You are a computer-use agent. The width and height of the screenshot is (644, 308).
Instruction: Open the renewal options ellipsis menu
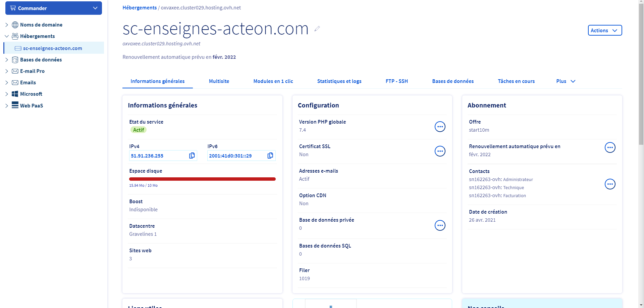(609, 147)
